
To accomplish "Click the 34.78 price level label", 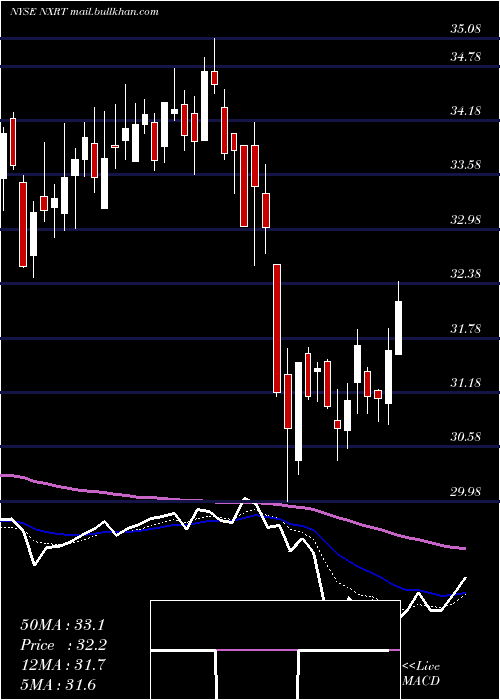I will (465, 57).
